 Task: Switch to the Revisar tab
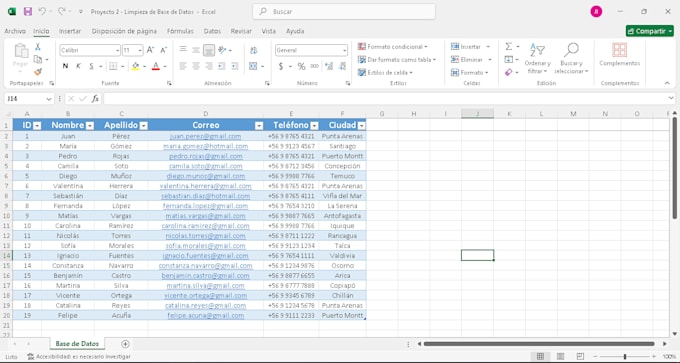point(241,31)
